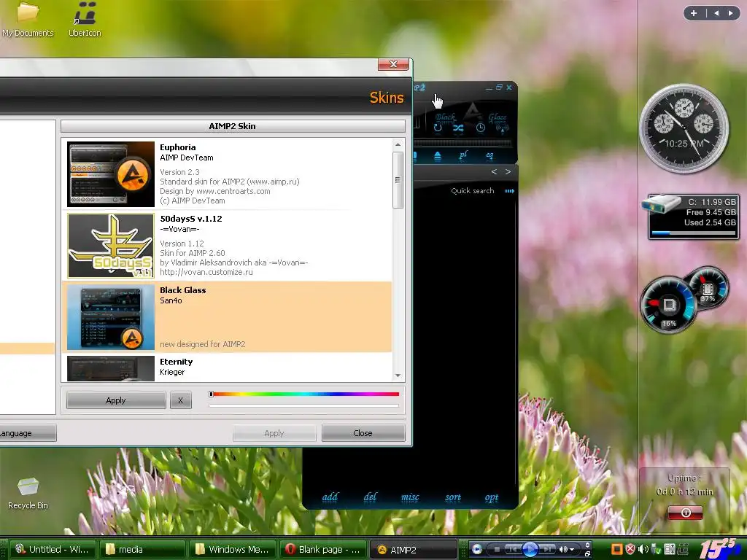This screenshot has width=747, height=560.
Task: Click sidebar previous gadgets arrow
Action: point(716,13)
